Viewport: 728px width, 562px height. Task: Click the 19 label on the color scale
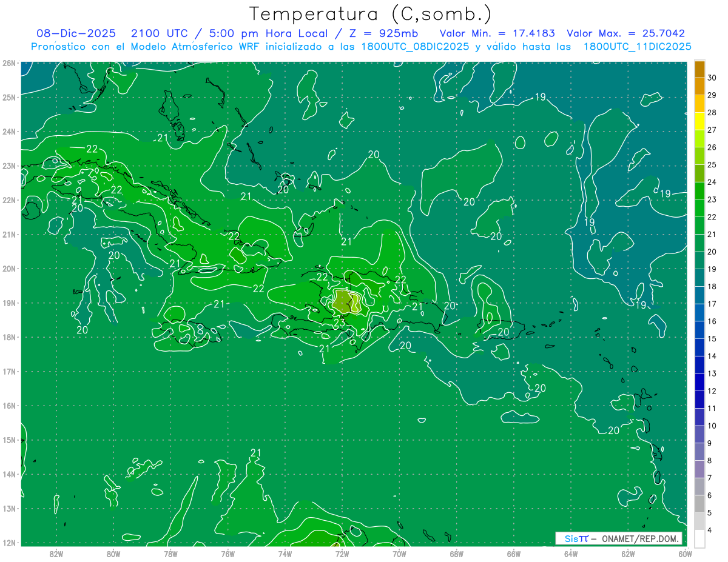point(712,269)
